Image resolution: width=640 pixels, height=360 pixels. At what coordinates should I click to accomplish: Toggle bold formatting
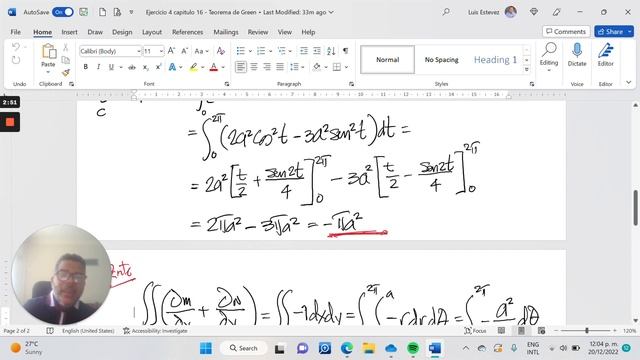(x=85, y=67)
